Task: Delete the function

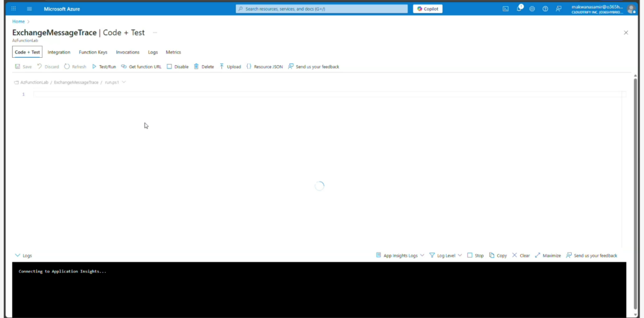Action: tap(204, 67)
